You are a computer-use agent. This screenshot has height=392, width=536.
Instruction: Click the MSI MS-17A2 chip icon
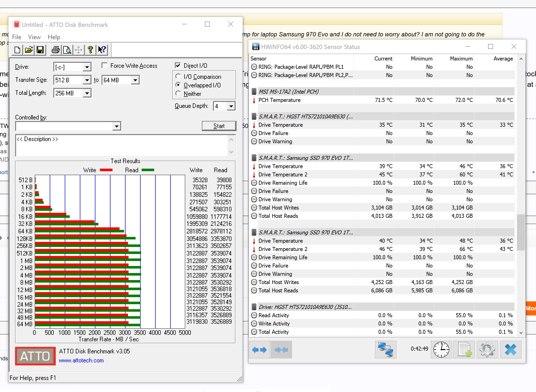pos(254,91)
